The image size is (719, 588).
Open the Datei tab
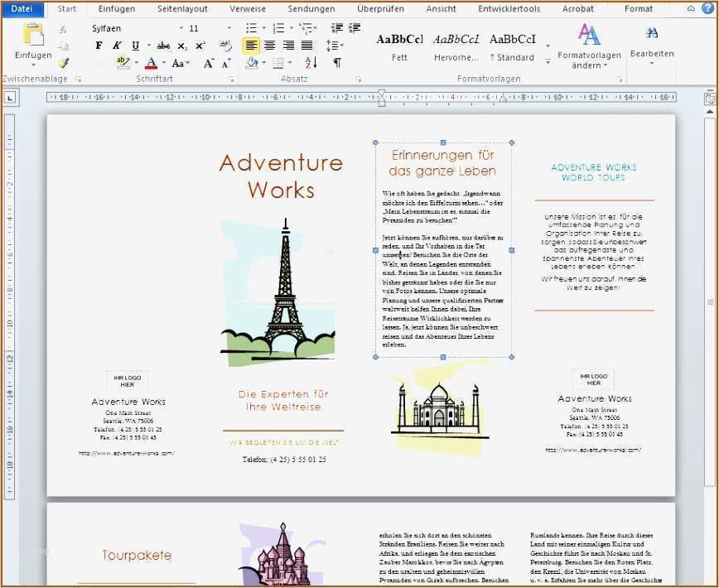click(22, 8)
